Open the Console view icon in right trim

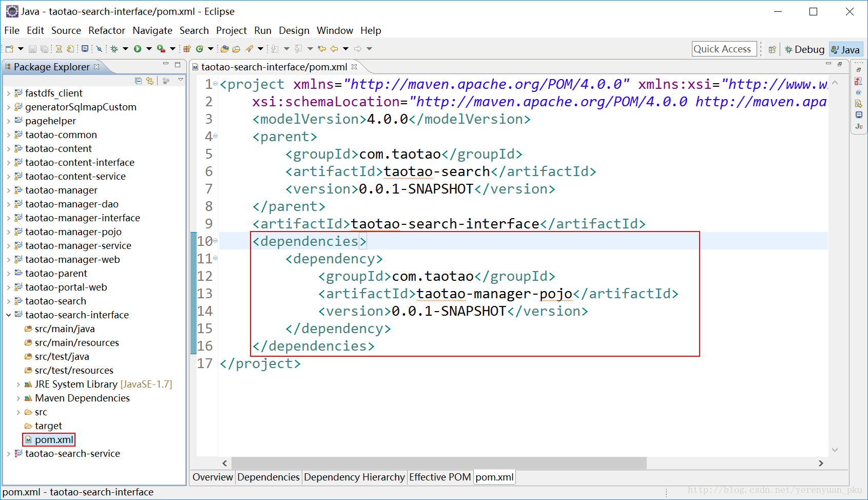pos(859,115)
